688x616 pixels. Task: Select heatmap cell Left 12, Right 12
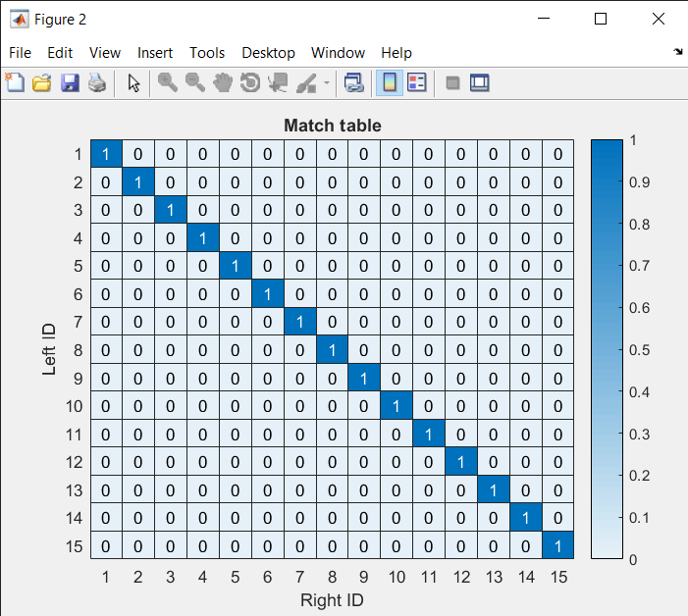point(460,462)
